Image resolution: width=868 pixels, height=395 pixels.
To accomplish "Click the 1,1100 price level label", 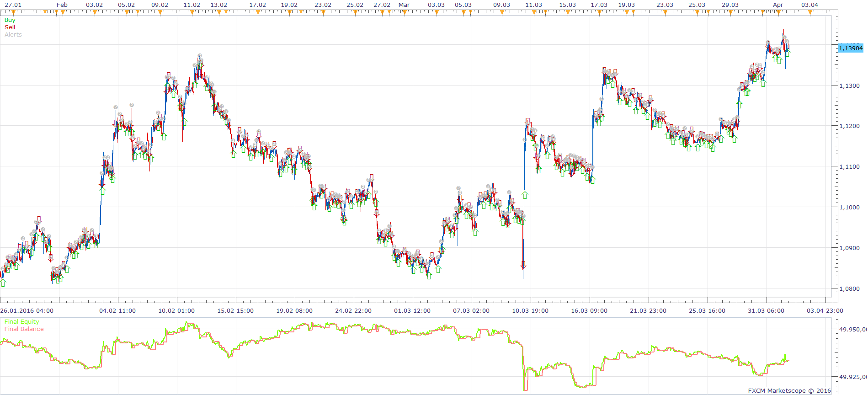I will (x=850, y=167).
